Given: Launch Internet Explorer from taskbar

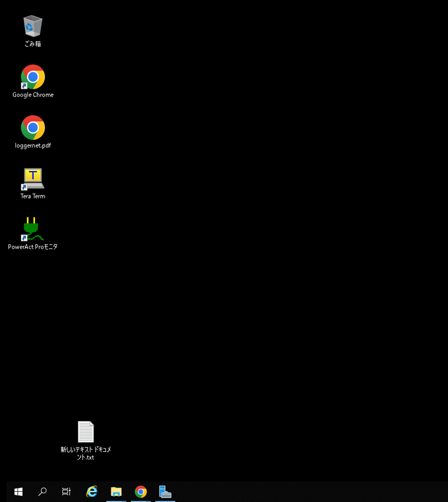Looking at the screenshot, I should pos(92,491).
